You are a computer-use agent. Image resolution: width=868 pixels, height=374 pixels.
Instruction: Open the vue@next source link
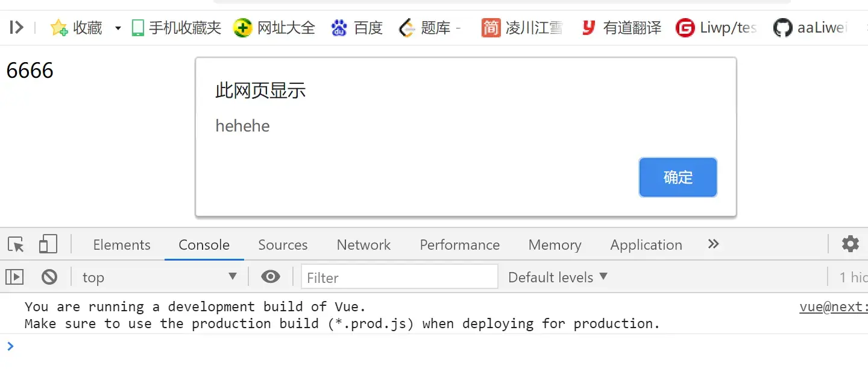[x=834, y=306]
